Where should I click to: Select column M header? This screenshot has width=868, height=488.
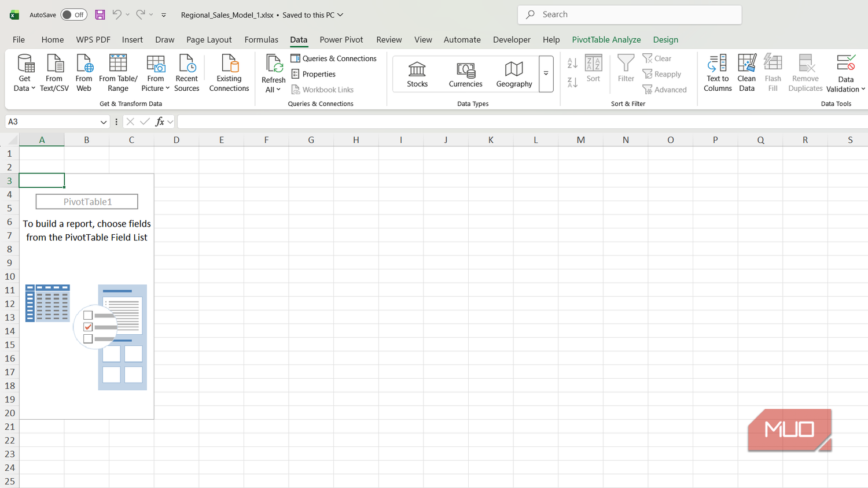pos(581,140)
